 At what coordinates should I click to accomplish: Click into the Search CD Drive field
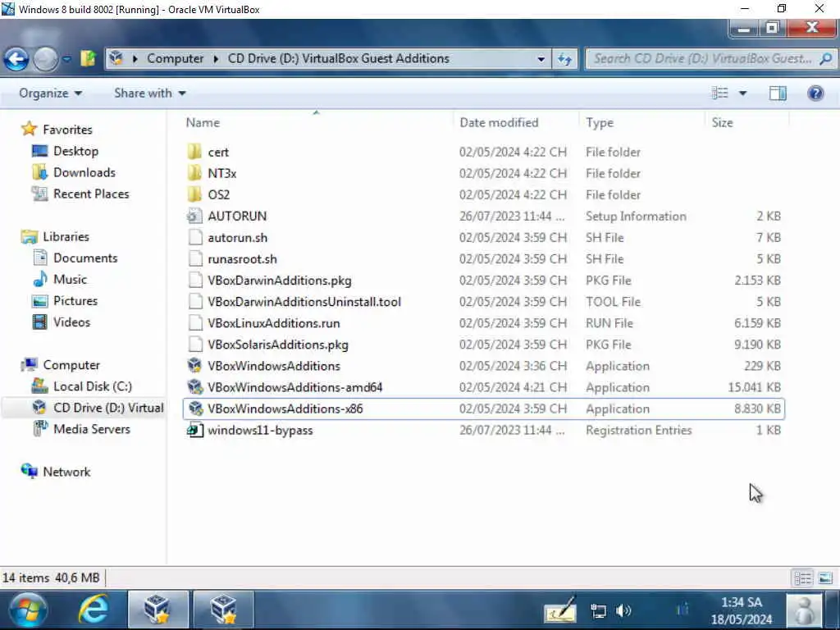702,58
